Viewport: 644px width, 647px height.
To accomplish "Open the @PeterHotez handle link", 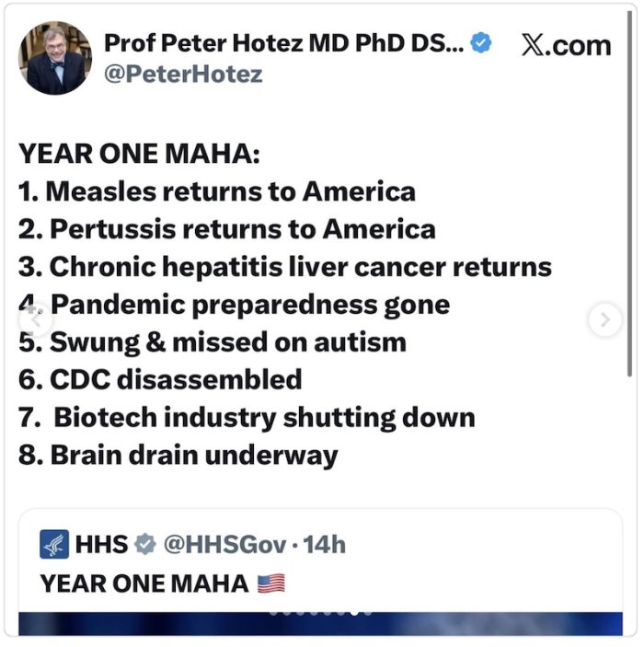I will coord(182,74).
